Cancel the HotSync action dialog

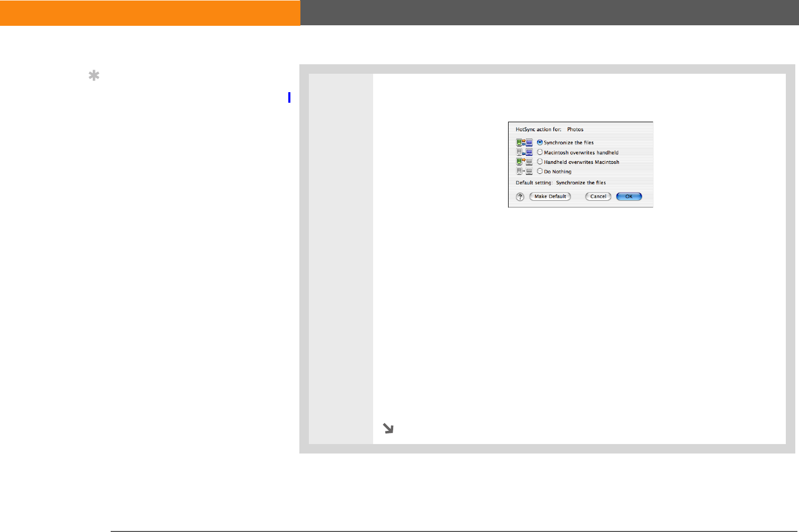pos(598,196)
